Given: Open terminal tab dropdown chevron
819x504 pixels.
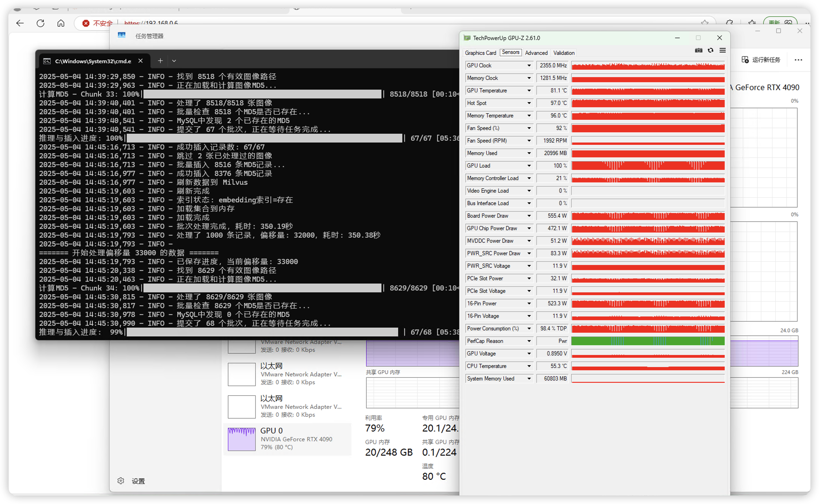Looking at the screenshot, I should pyautogui.click(x=174, y=61).
